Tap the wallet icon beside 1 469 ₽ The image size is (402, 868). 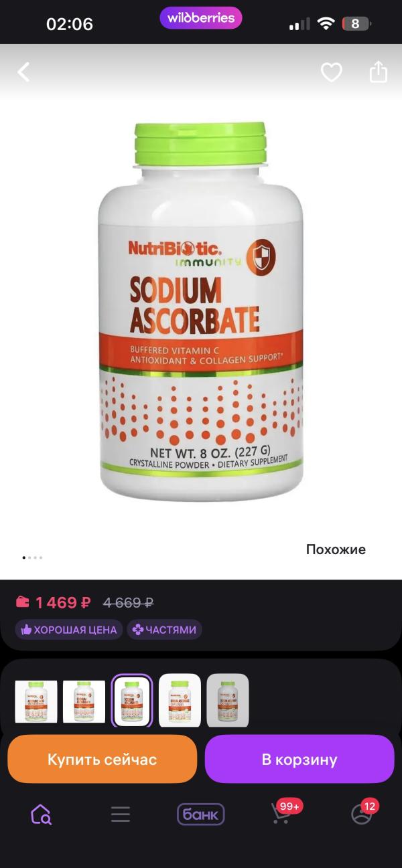coord(23,602)
